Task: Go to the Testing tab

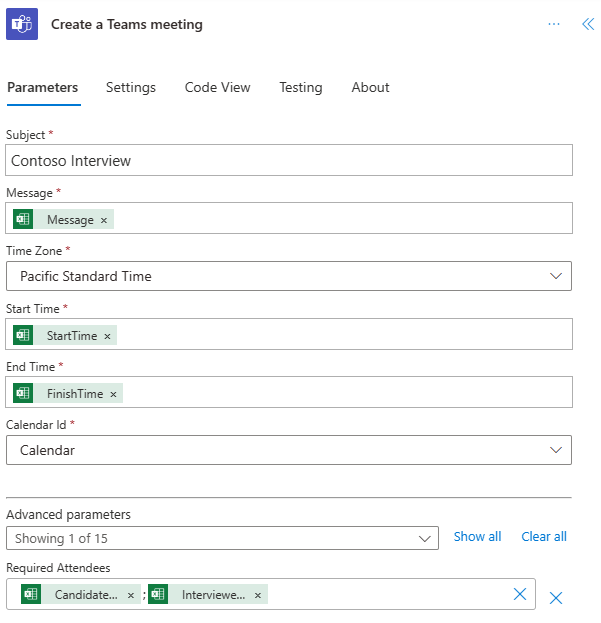Action: (301, 87)
